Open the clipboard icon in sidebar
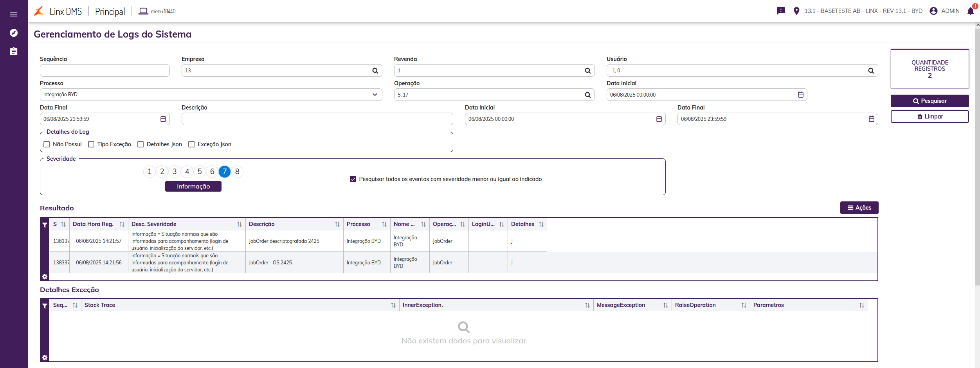The width and height of the screenshot is (980, 368). 14,52
